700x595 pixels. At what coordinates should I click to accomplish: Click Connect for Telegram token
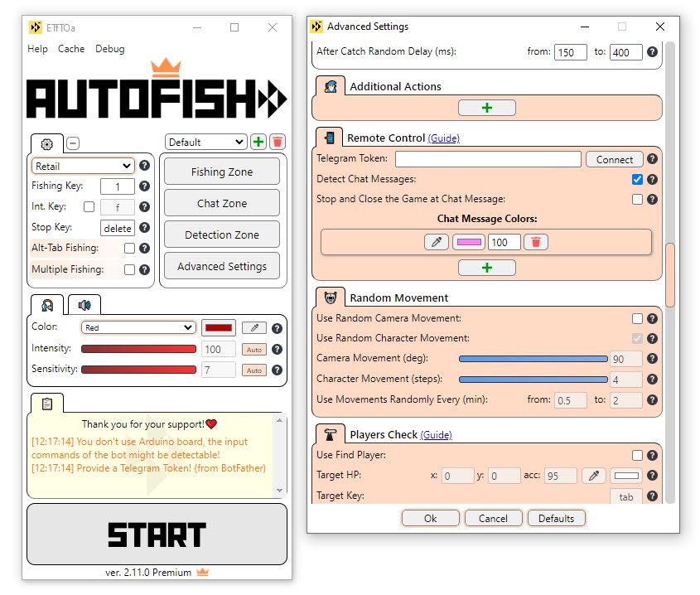click(615, 159)
